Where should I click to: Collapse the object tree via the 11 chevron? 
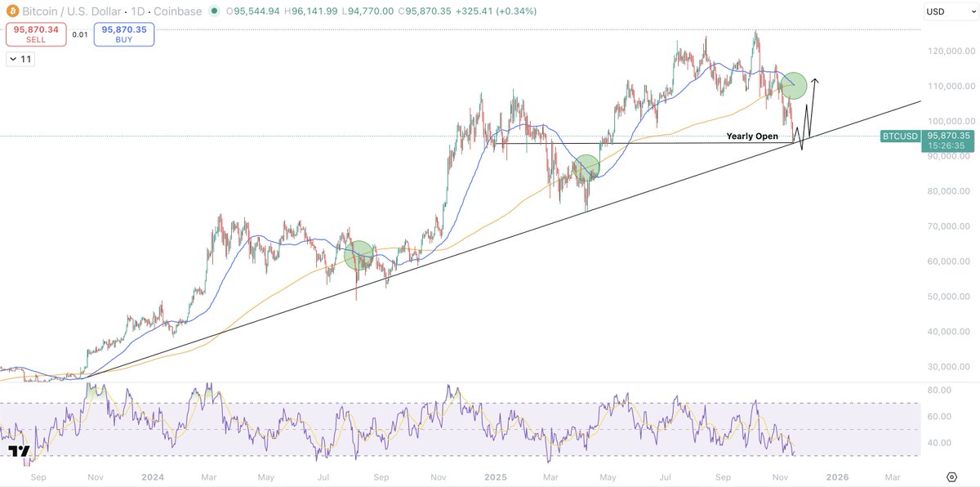pyautogui.click(x=20, y=59)
